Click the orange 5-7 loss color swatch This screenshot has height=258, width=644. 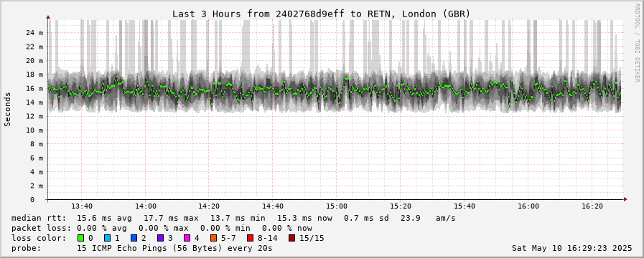(213, 238)
